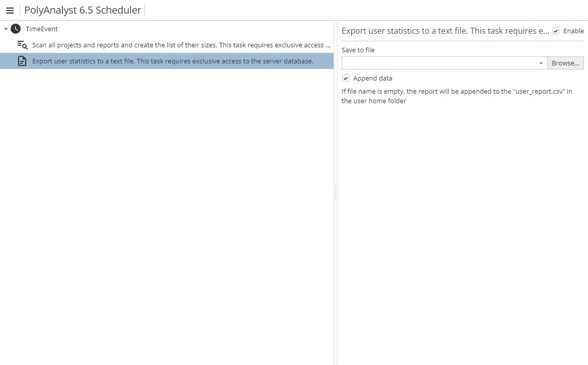This screenshot has height=365, width=588.
Task: Click the scan projects search-list icon
Action: 22,45
